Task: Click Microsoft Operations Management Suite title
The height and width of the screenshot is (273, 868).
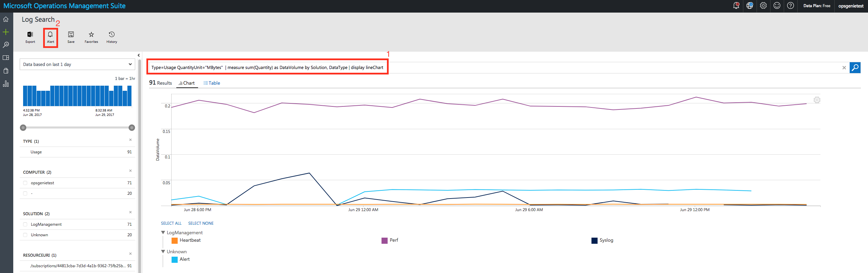Action: point(65,6)
